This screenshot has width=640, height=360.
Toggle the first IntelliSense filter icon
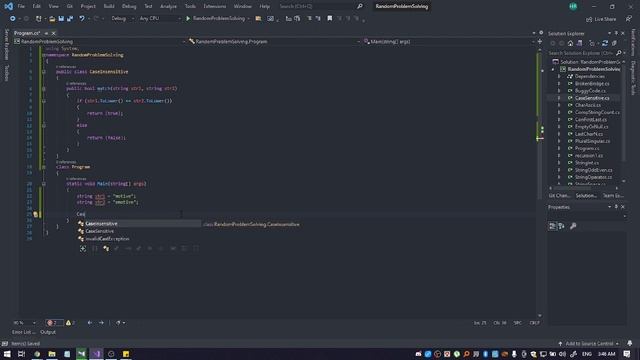[83, 249]
